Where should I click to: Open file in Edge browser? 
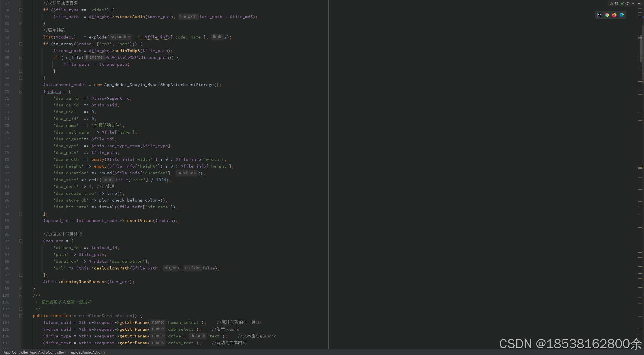(621, 15)
